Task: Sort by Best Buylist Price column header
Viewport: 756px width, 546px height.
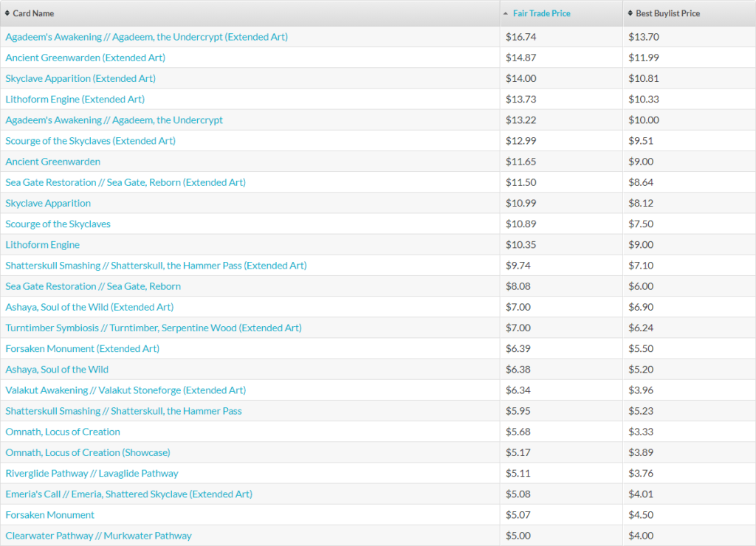Action: pyautogui.click(x=690, y=13)
